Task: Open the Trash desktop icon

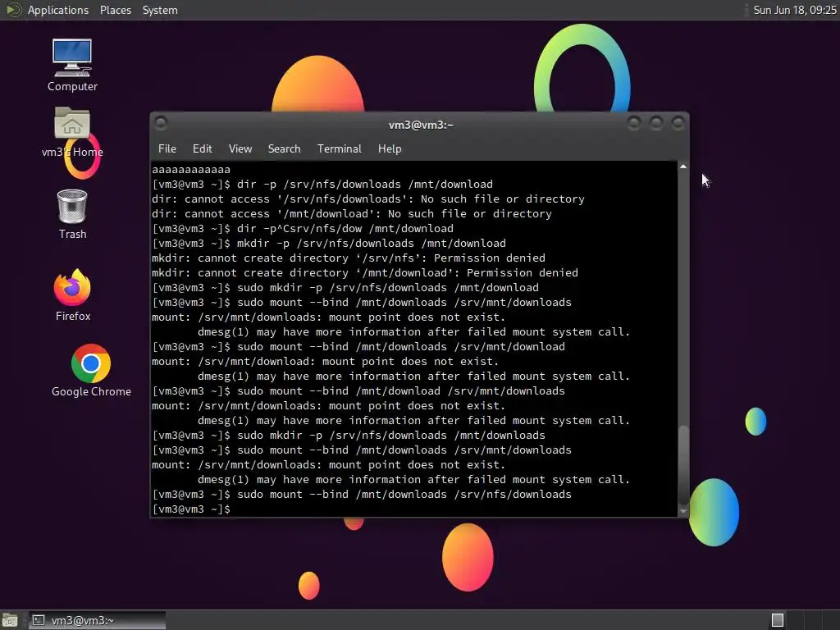Action: pos(72,214)
